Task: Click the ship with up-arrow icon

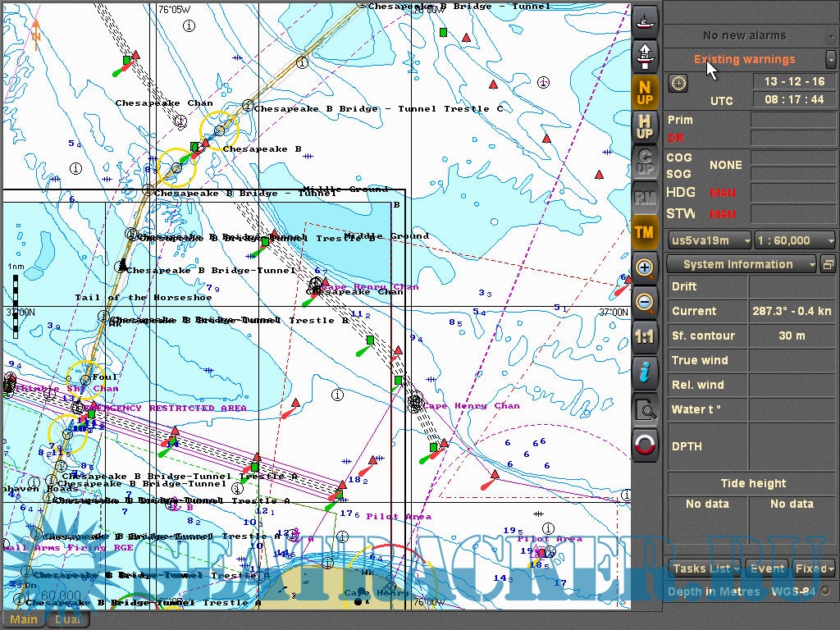Action: point(646,56)
